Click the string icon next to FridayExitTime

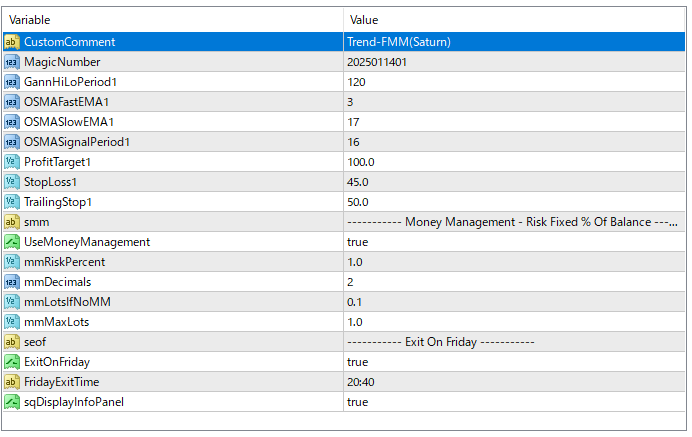(x=12, y=382)
